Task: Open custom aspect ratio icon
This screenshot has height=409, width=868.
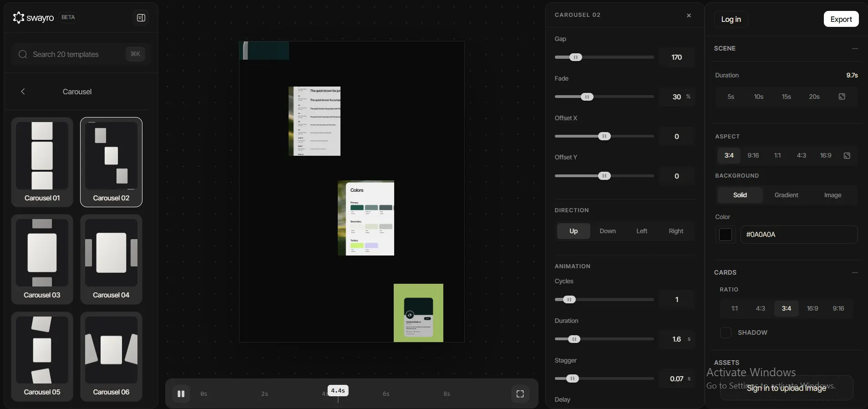Action: coord(847,156)
